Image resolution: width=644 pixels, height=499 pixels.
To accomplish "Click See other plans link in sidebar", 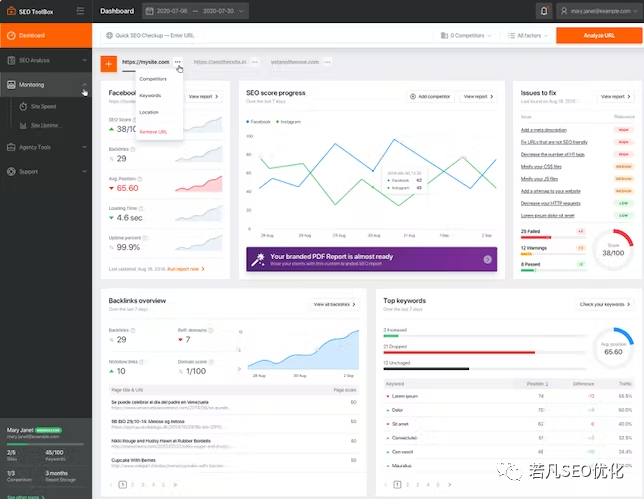I will tap(25, 497).
